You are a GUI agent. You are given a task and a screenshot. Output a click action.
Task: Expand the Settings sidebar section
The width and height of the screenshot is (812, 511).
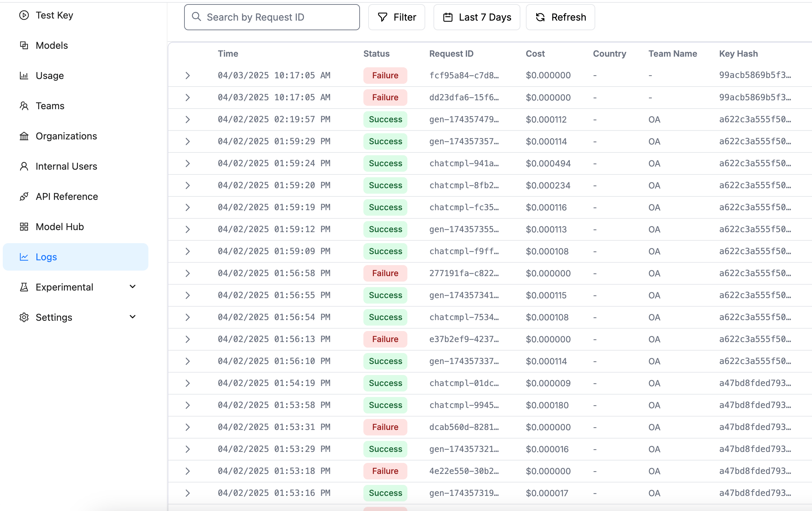click(x=133, y=317)
